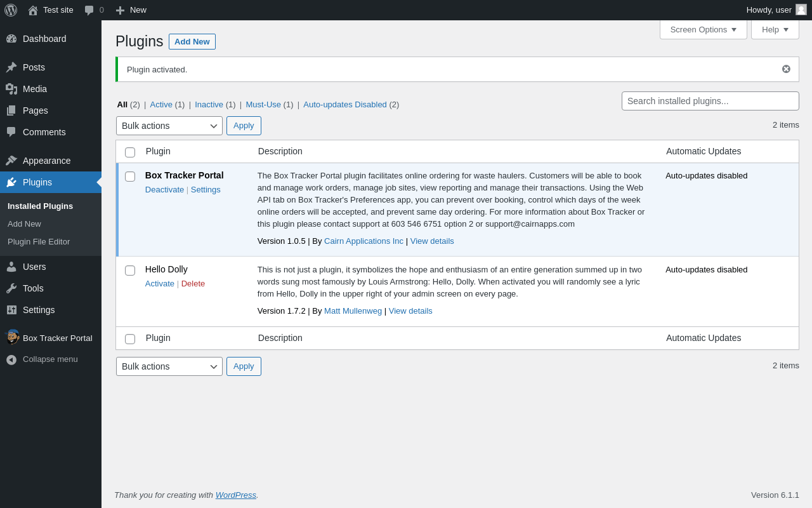This screenshot has height=508, width=812.
Task: Check the Box Tracker Portal plugin checkbox
Action: 130,177
